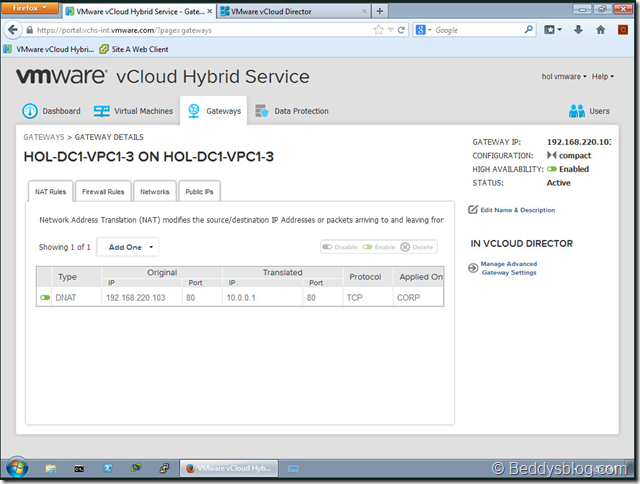The width and height of the screenshot is (640, 484).
Task: Go back with the browser back arrow
Action: click(x=13, y=30)
